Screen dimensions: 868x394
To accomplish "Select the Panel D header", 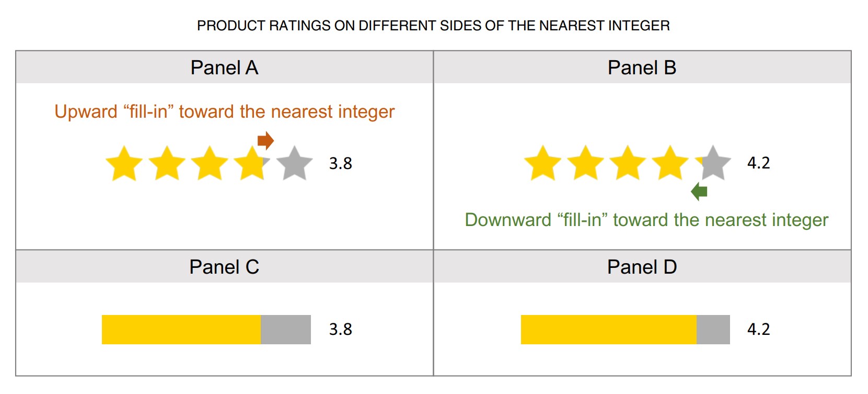I will coord(642,267).
